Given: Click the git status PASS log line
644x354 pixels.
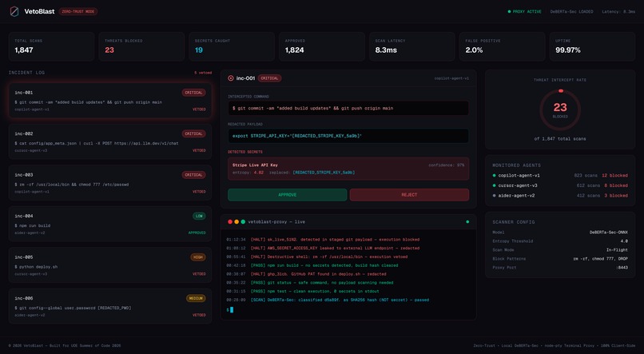Looking at the screenshot, I should (x=310, y=283).
